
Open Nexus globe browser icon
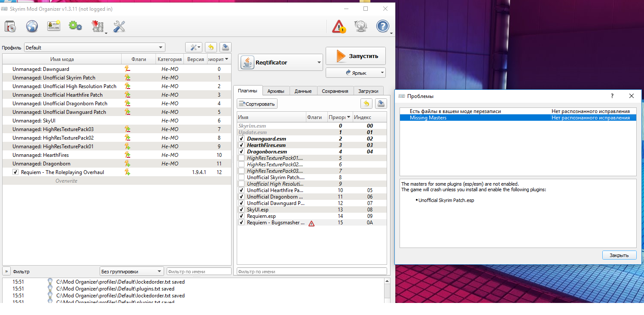click(x=32, y=26)
